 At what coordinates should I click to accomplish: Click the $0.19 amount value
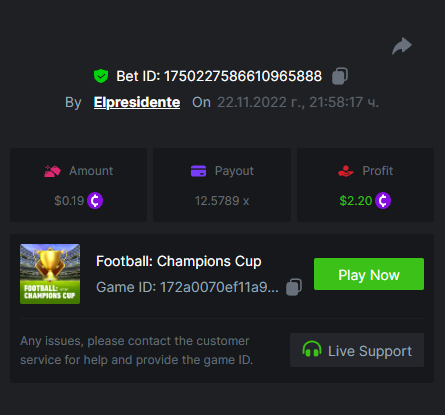(x=69, y=201)
